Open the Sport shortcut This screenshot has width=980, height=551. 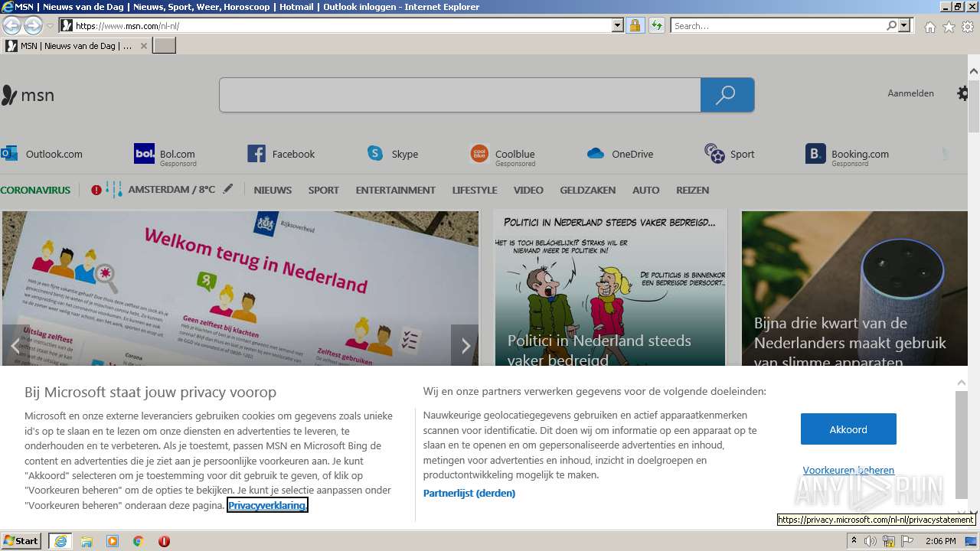tap(730, 154)
